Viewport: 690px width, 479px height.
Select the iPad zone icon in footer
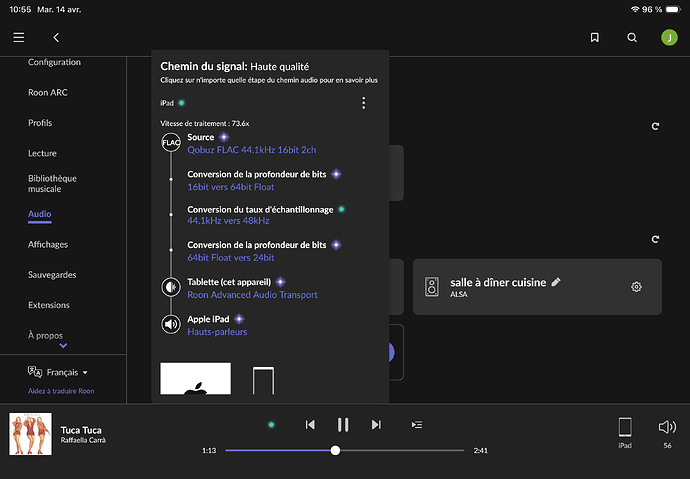(x=625, y=427)
